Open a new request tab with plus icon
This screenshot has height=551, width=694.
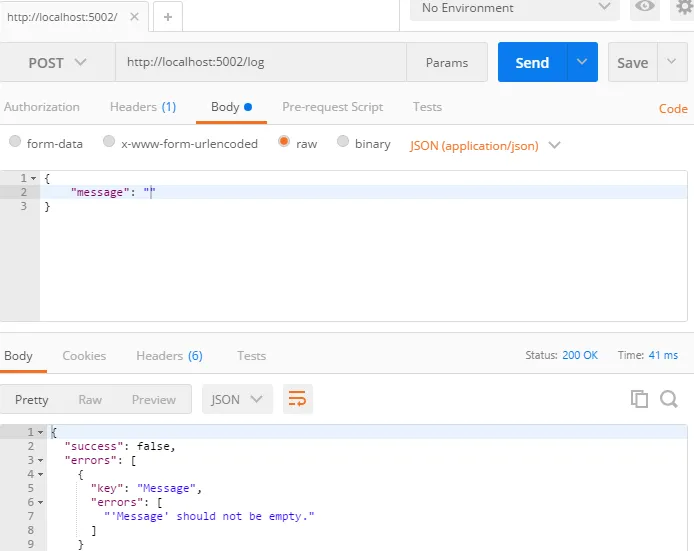coord(167,16)
